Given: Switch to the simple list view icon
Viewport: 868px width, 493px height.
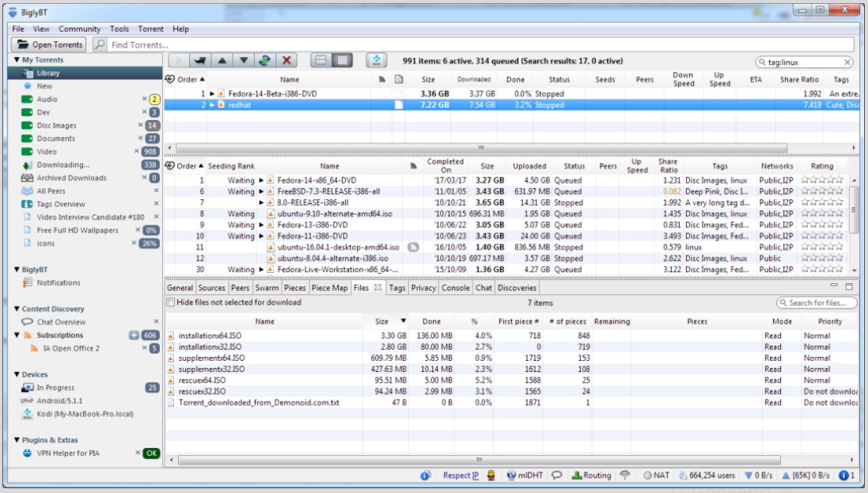Looking at the screenshot, I should pyautogui.click(x=321, y=60).
